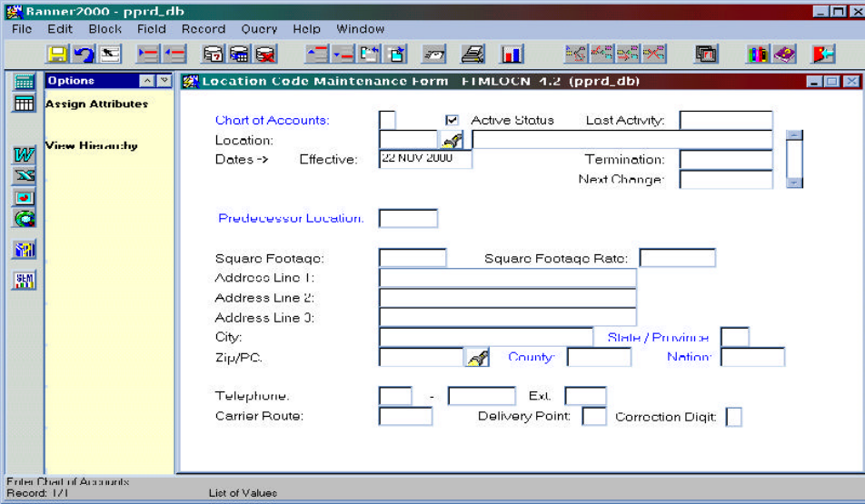
Task: Click the Next Change date field
Action: [x=726, y=179]
